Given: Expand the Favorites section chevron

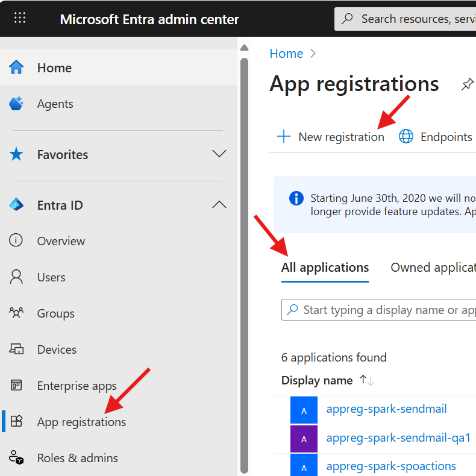Looking at the screenshot, I should tap(219, 154).
